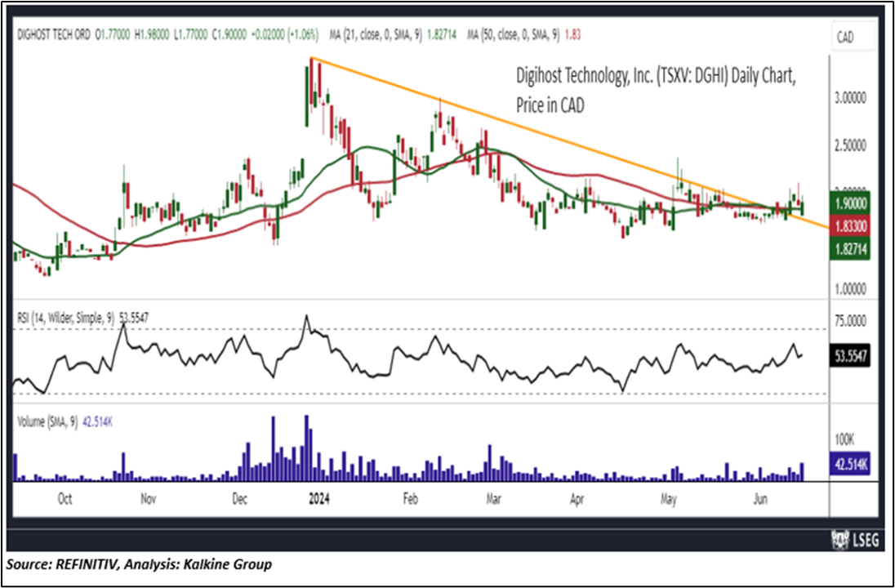Click the 2.50000 price axis label
Screen dimensions: 895x588
tap(850, 146)
